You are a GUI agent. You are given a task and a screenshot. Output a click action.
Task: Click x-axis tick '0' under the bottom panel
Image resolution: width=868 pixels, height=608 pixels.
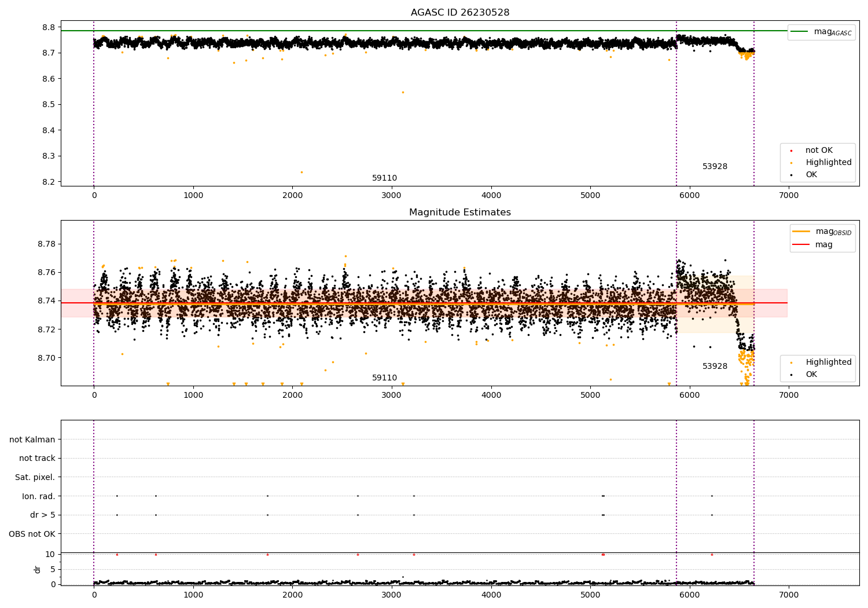94,595
